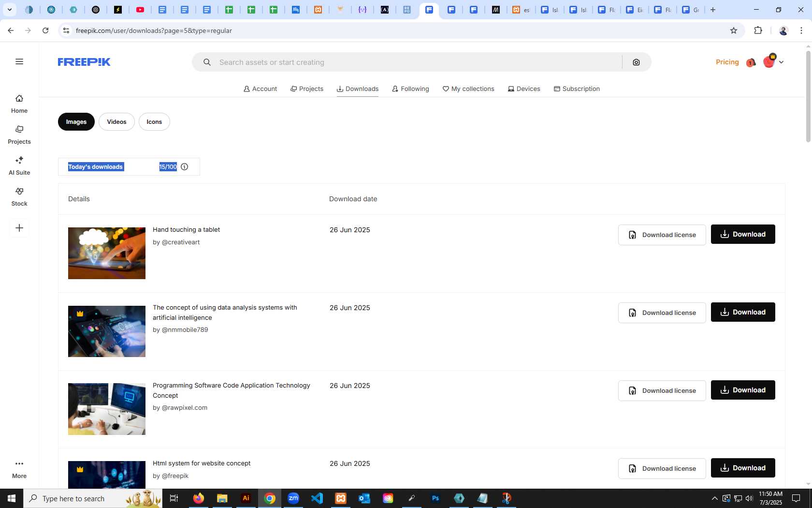
Task: Switch to the Projects tab in profile nav
Action: [x=307, y=89]
